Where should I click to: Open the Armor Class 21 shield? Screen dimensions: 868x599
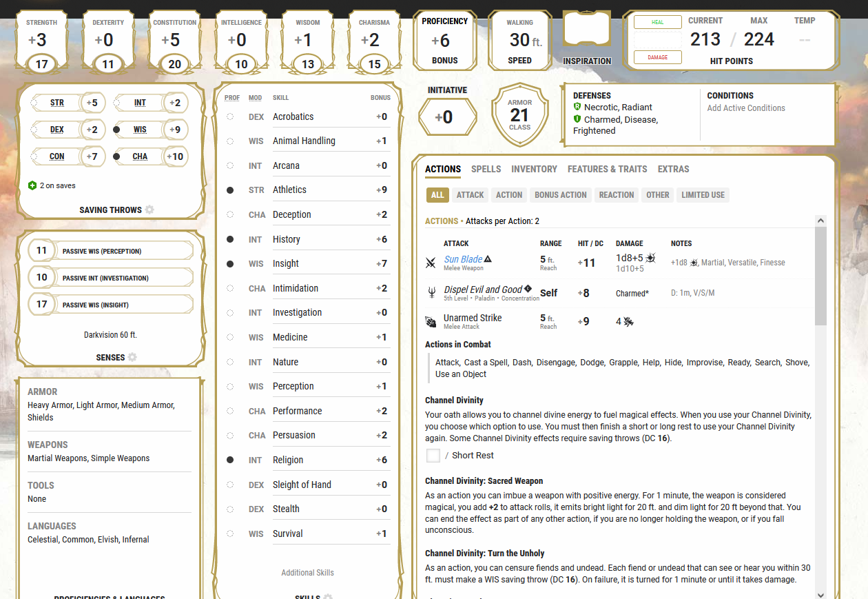click(x=520, y=115)
